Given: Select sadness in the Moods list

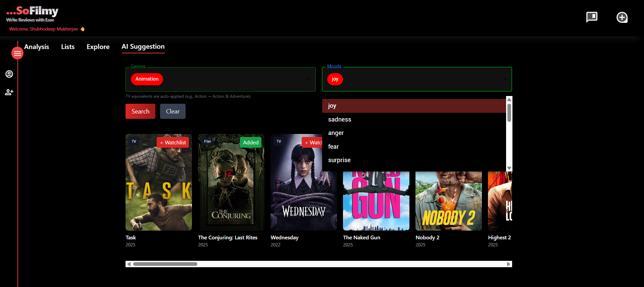Looking at the screenshot, I should [414, 119].
